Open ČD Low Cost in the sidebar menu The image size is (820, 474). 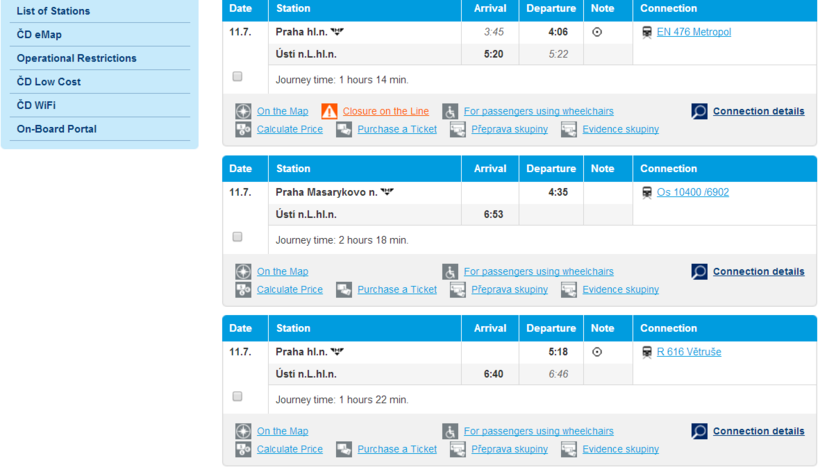click(49, 82)
